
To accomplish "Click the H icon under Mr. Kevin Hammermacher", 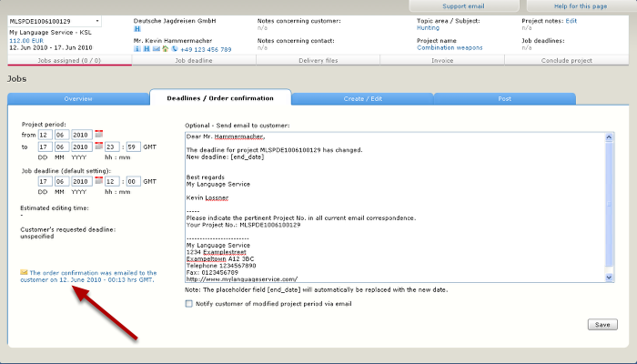I will pos(147,49).
